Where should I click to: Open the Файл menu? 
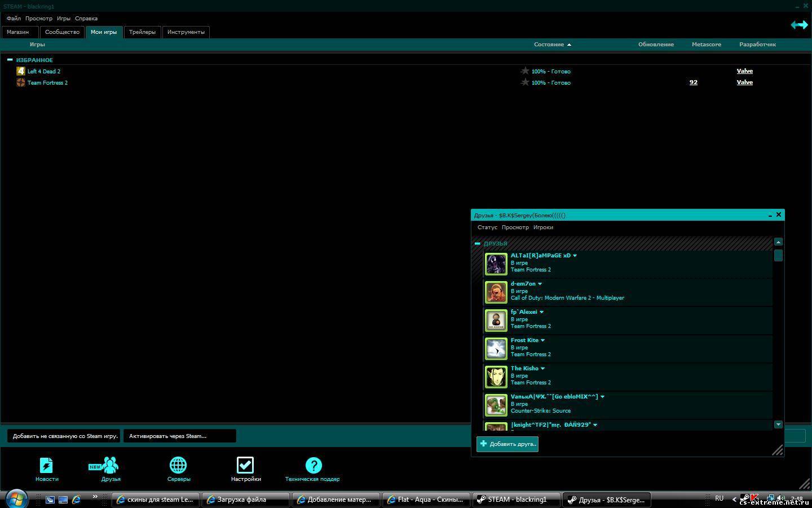(x=14, y=18)
